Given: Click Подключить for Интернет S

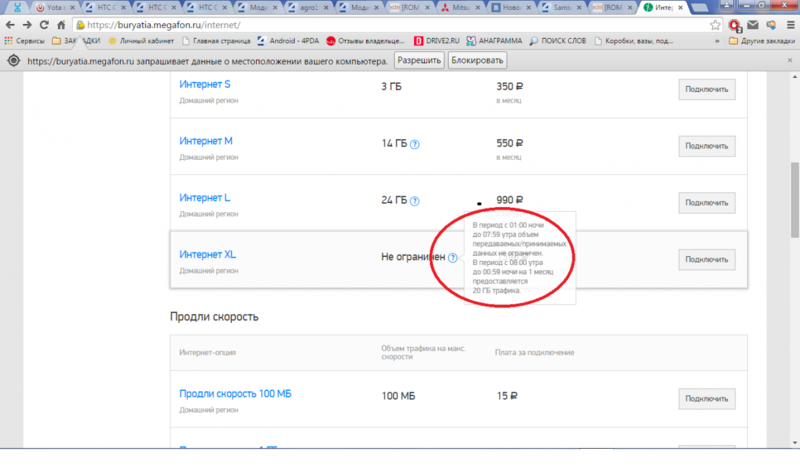Looking at the screenshot, I should [707, 89].
